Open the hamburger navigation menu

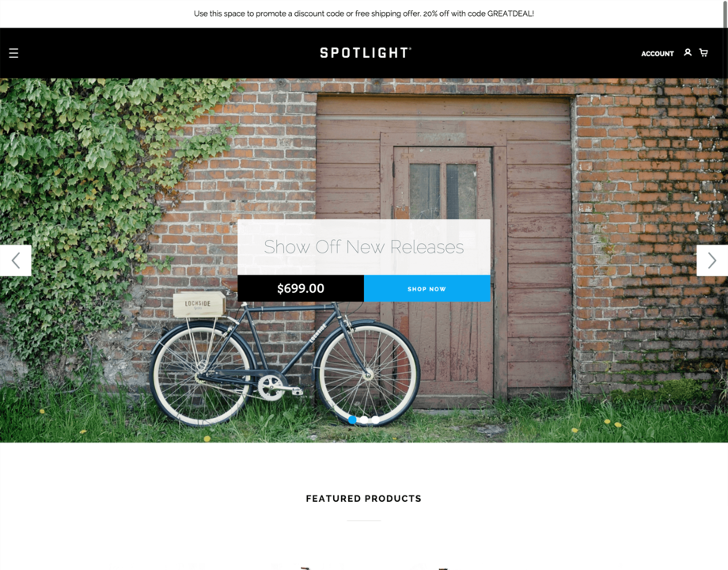(14, 53)
